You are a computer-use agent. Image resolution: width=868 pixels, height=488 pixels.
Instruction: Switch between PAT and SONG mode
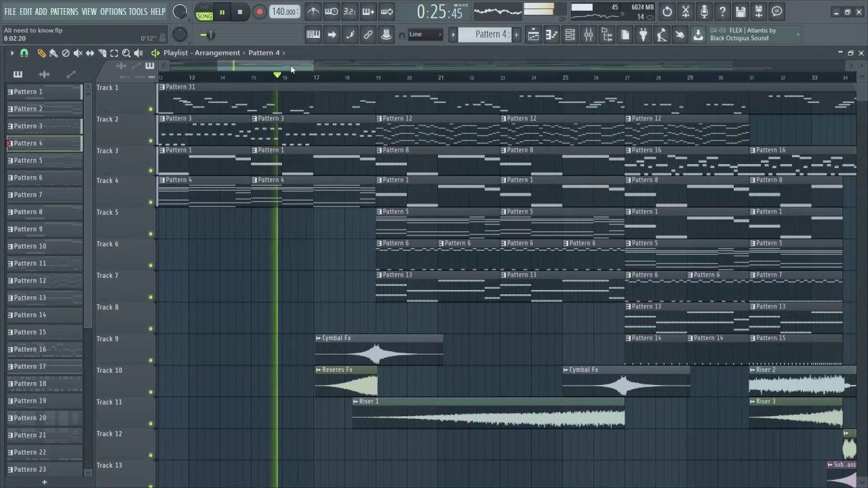[204, 12]
